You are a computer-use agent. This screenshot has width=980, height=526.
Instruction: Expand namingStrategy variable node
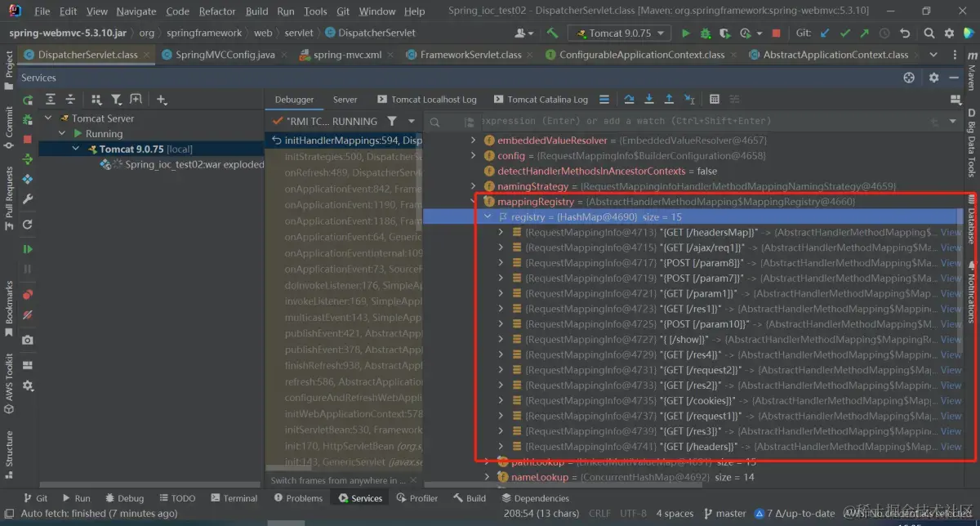click(473, 186)
